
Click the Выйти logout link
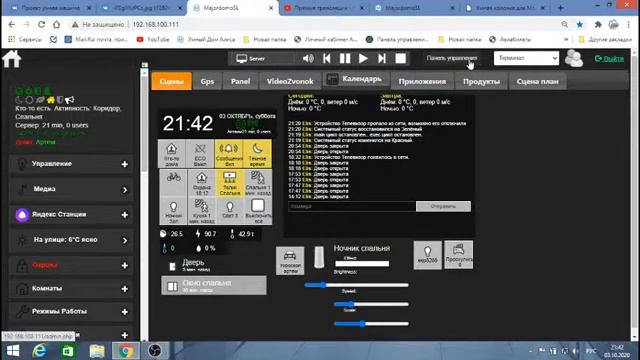609,59
